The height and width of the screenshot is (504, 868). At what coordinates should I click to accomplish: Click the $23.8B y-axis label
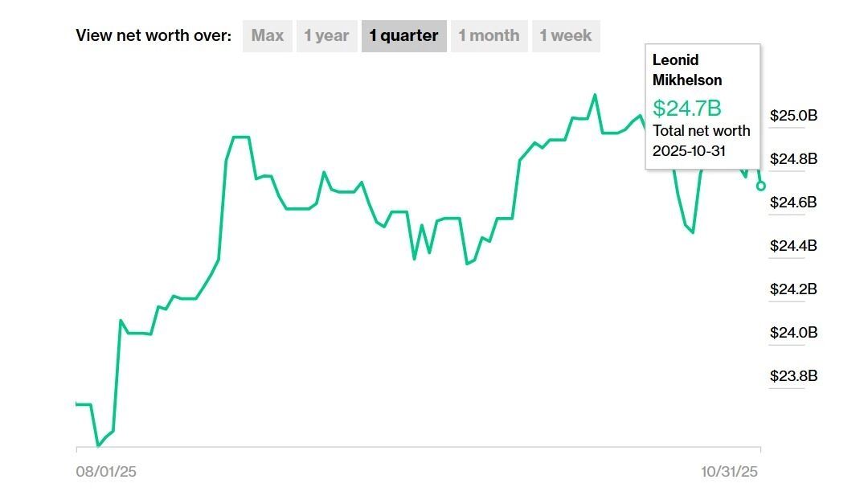pos(792,376)
